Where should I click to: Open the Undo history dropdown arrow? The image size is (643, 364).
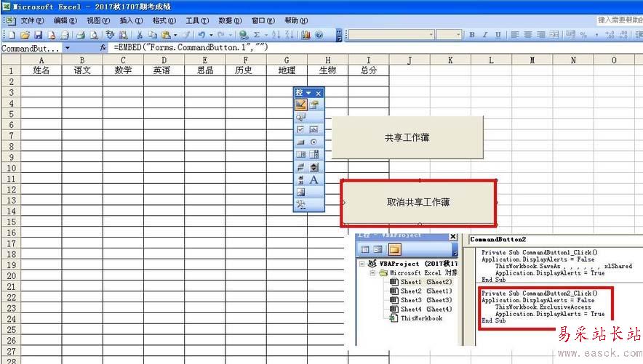click(211, 35)
